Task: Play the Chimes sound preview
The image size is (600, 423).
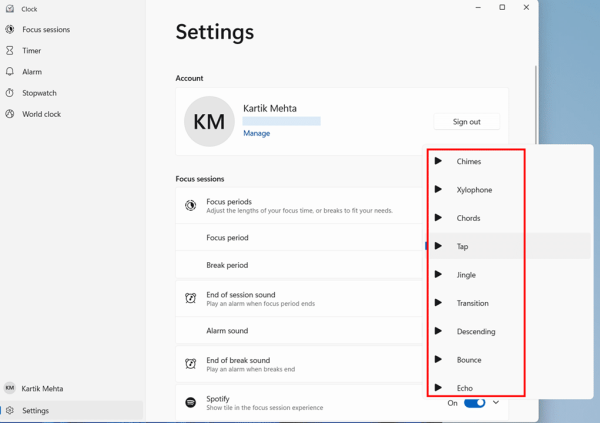Action: pos(438,161)
